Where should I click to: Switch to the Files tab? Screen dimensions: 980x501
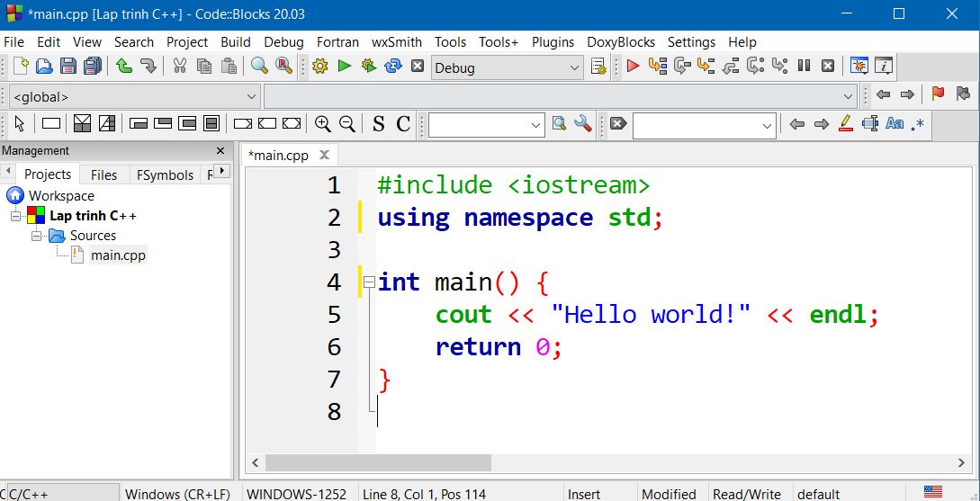tap(103, 174)
